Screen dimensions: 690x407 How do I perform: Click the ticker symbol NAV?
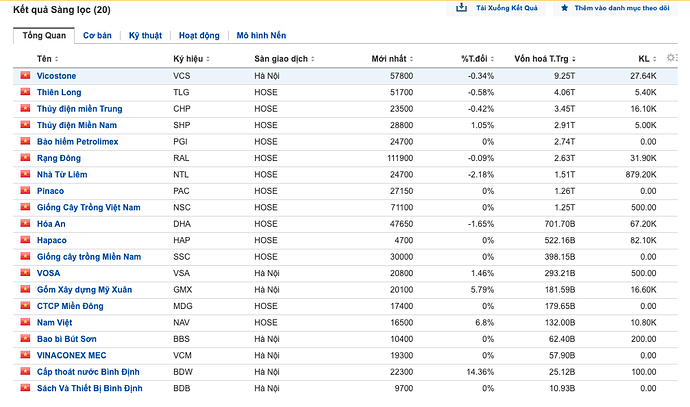pyautogui.click(x=181, y=323)
